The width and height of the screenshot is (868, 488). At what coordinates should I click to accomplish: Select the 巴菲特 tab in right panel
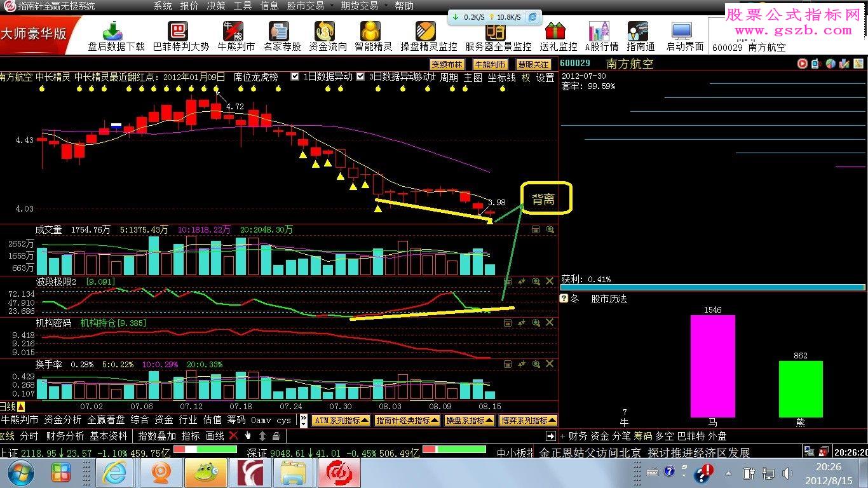691,436
